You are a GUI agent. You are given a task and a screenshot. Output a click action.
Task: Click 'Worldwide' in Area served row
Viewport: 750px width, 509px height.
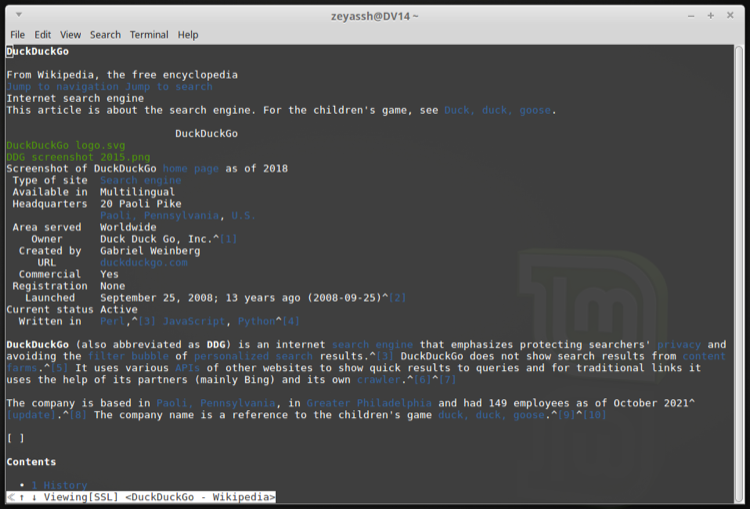coord(128,227)
